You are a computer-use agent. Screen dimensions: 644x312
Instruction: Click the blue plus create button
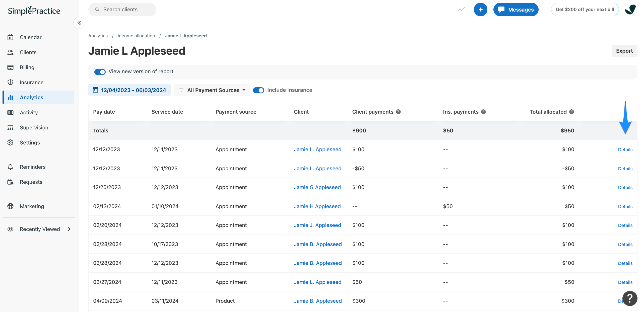coord(480,10)
